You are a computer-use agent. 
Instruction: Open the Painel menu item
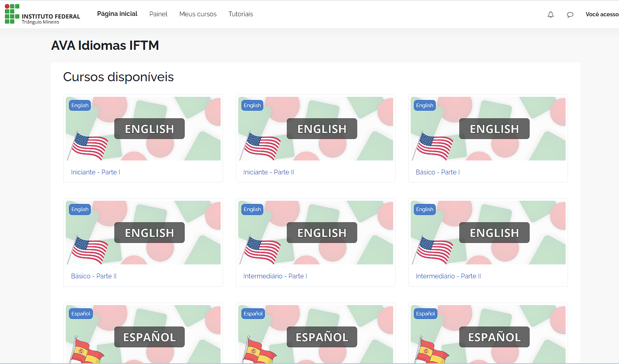point(158,14)
